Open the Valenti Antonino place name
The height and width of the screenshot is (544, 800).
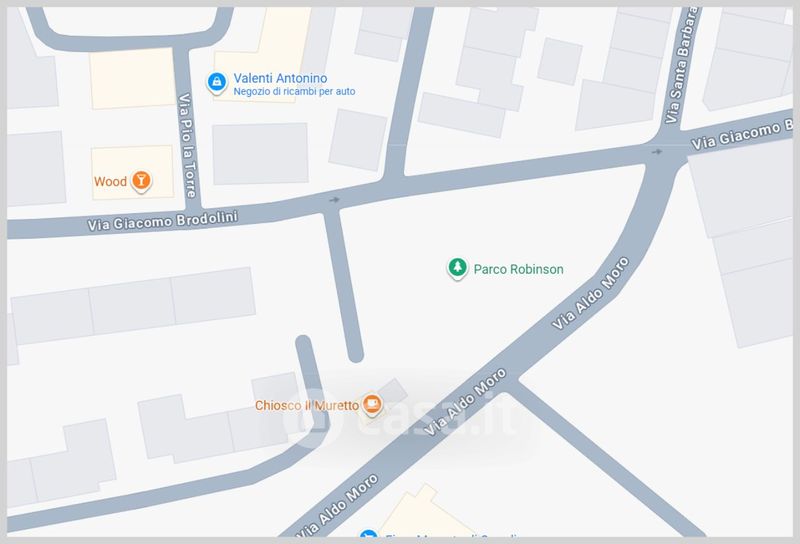pyautogui.click(x=280, y=78)
